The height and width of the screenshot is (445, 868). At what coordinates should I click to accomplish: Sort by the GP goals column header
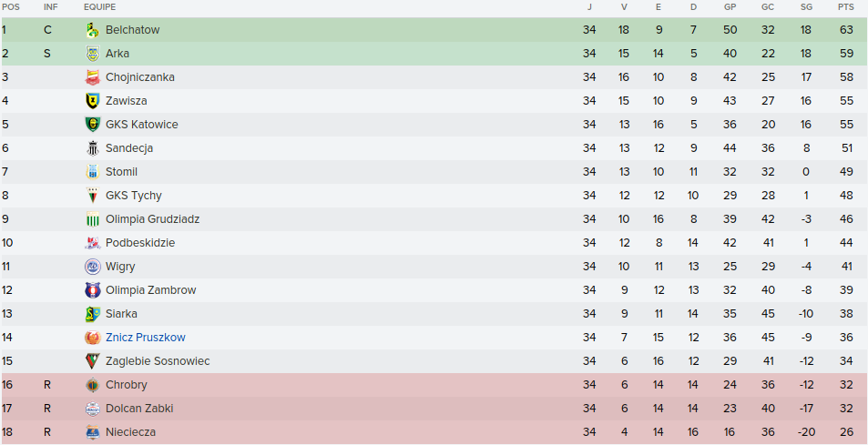730,7
